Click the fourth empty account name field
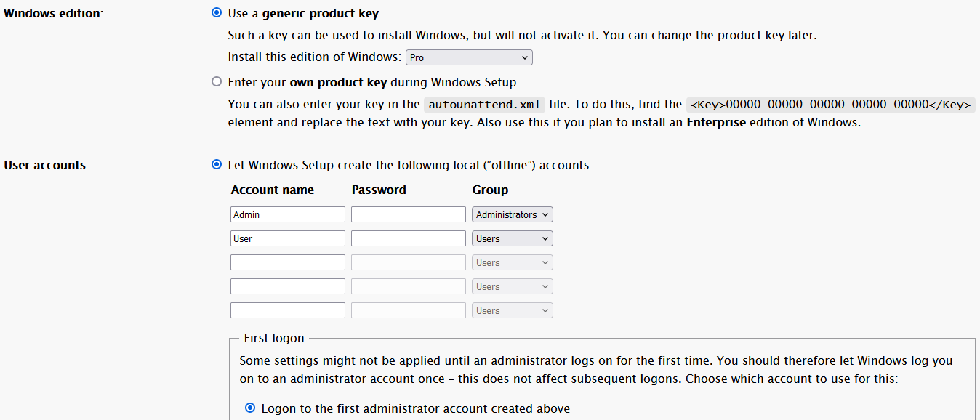 pos(288,286)
